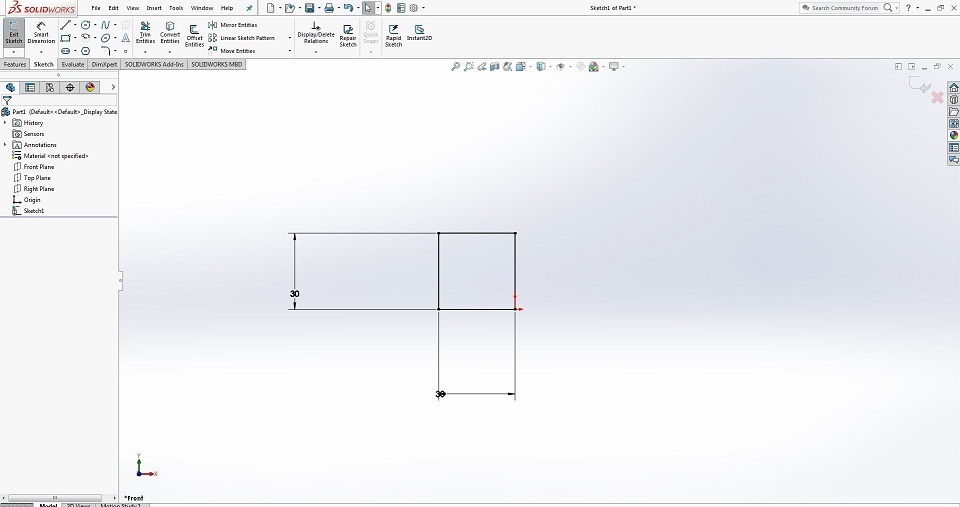Toggle Instant2D mode
Image resolution: width=960 pixels, height=507 pixels.
click(419, 33)
